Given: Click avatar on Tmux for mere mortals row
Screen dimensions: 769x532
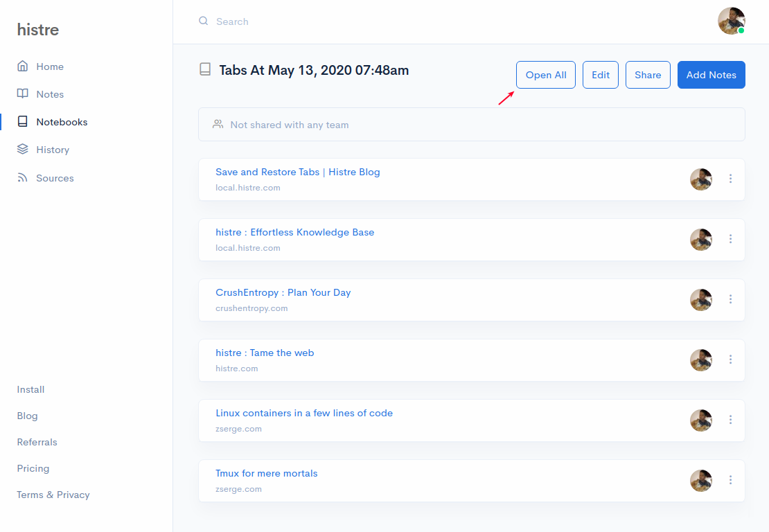Looking at the screenshot, I should 701,481.
